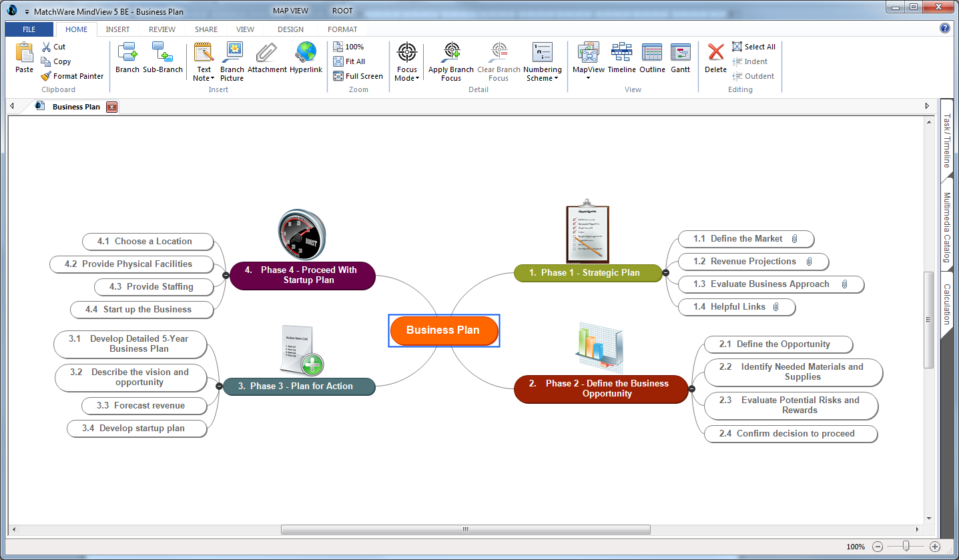959x560 pixels.
Task: Open the Text Note dropdown arrow
Action: (x=204, y=78)
